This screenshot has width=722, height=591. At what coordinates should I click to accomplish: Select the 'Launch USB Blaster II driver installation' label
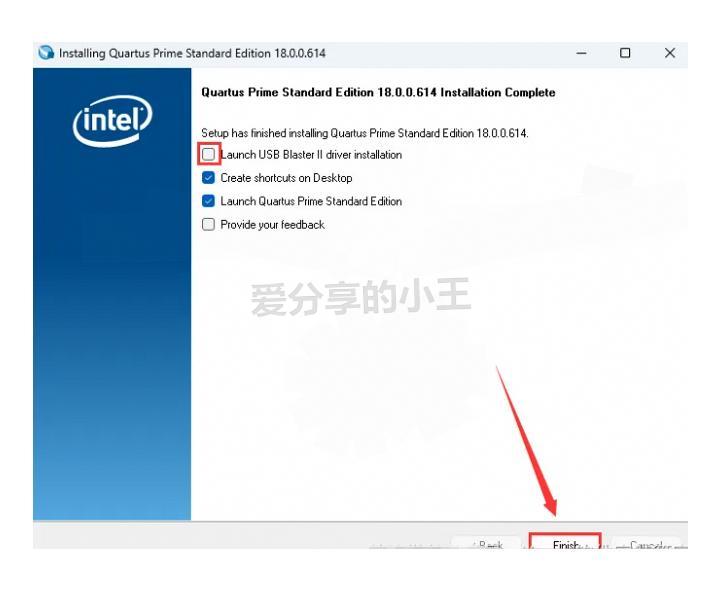[311, 155]
